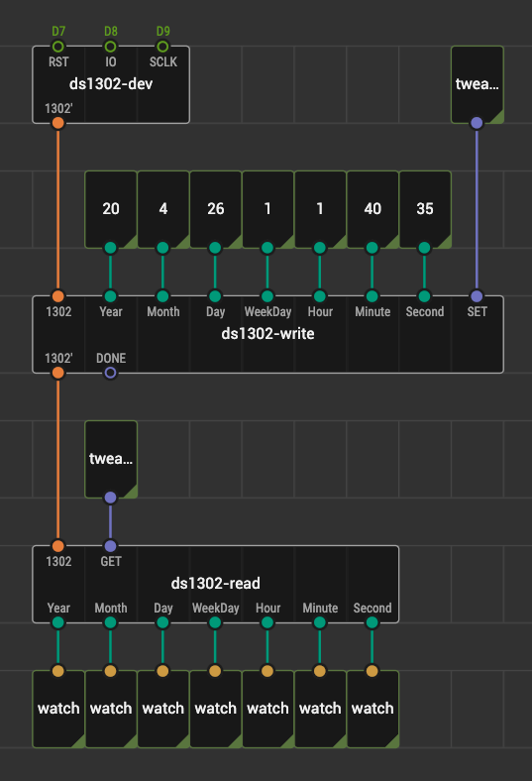
Task: Click the output pin of the tweak node above SET
Action: pyautogui.click(x=477, y=123)
